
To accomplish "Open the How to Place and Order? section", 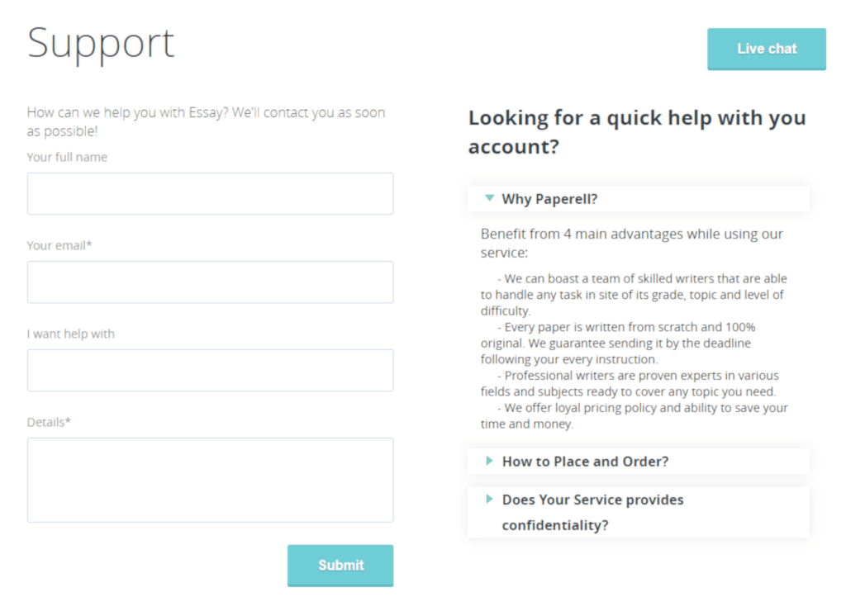I will pyautogui.click(x=639, y=462).
